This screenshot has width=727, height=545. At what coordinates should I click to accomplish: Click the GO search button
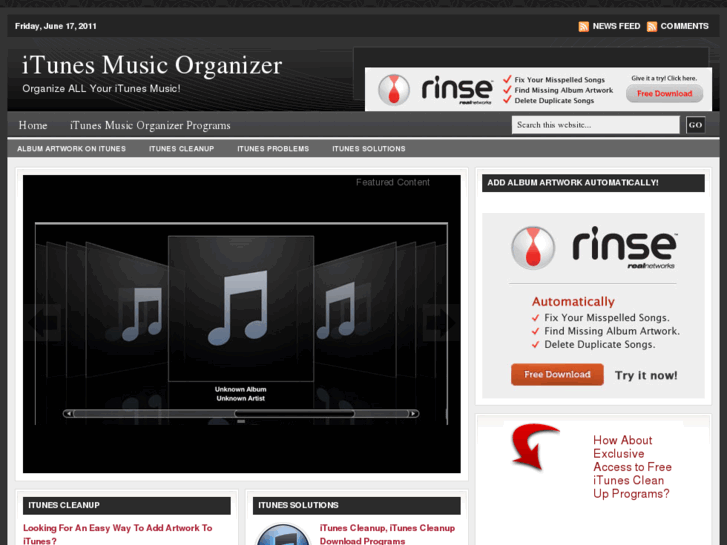coord(695,125)
